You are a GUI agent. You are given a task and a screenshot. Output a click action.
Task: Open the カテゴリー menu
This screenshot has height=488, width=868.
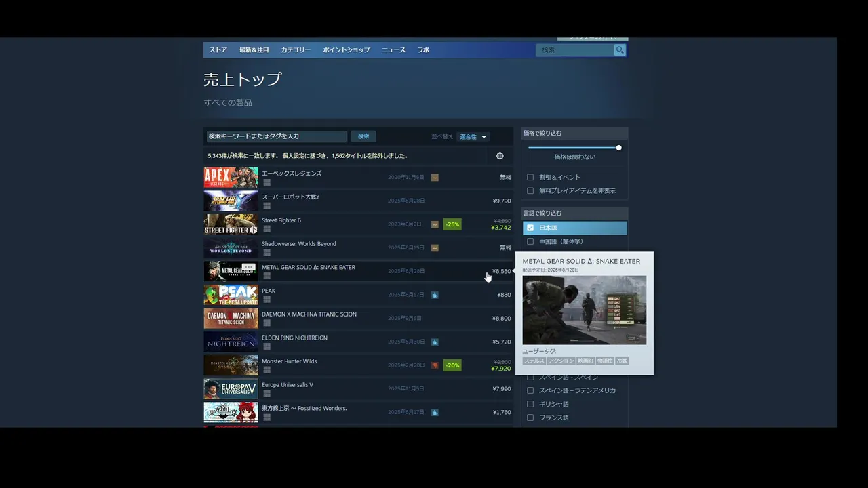point(296,50)
